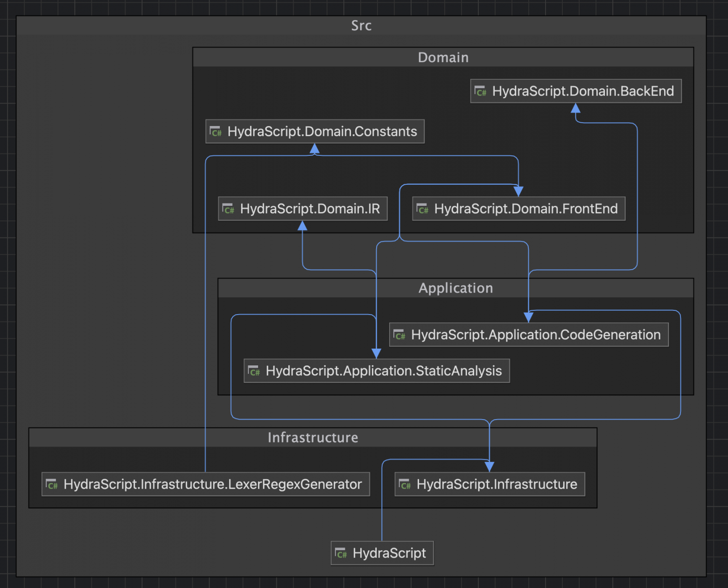Click the C# icon on HydraScript.Application.CodeGeneration node
The height and width of the screenshot is (588, 728).
pyautogui.click(x=399, y=335)
